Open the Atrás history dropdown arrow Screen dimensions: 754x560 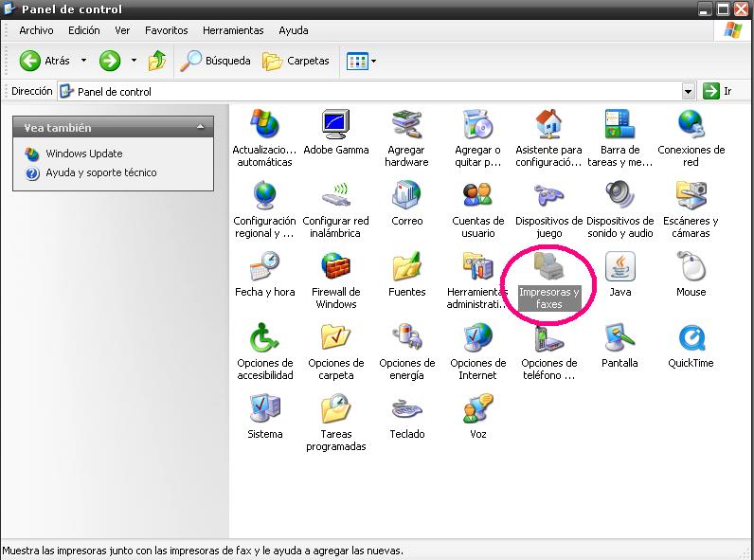pyautogui.click(x=83, y=61)
